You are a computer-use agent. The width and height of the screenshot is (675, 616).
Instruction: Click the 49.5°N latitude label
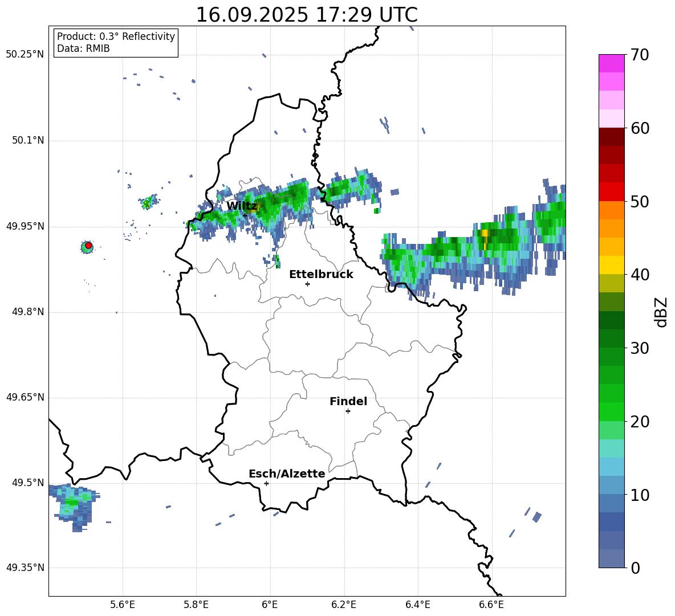coord(27,483)
